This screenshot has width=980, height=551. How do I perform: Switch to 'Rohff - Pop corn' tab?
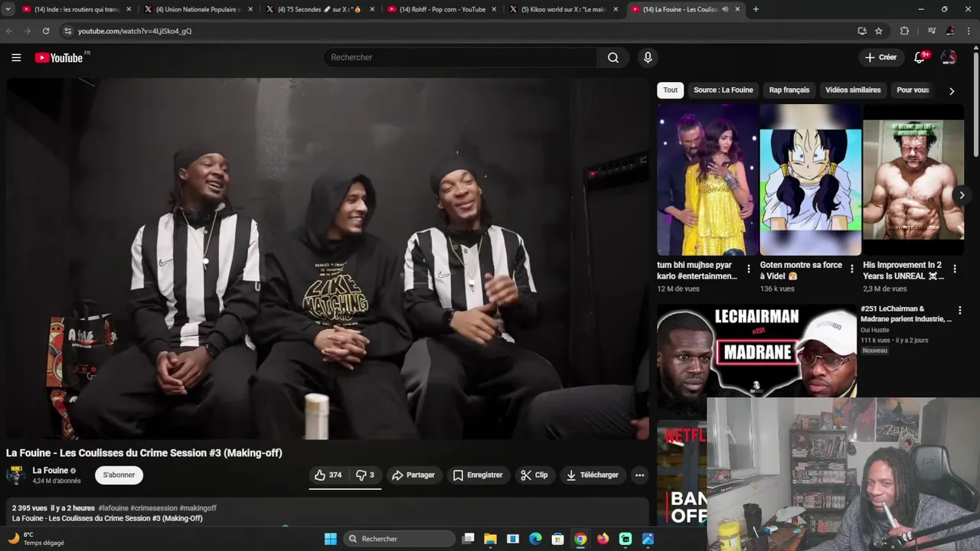441,9
